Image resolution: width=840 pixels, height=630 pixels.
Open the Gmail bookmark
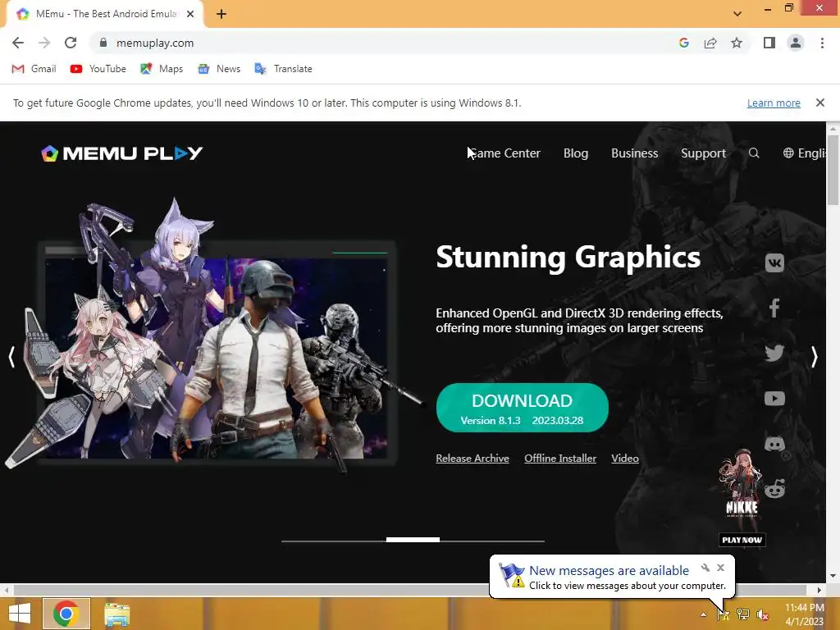pos(34,69)
